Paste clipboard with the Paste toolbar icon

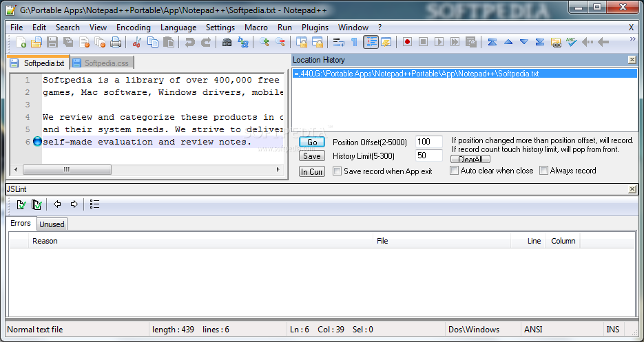point(168,42)
